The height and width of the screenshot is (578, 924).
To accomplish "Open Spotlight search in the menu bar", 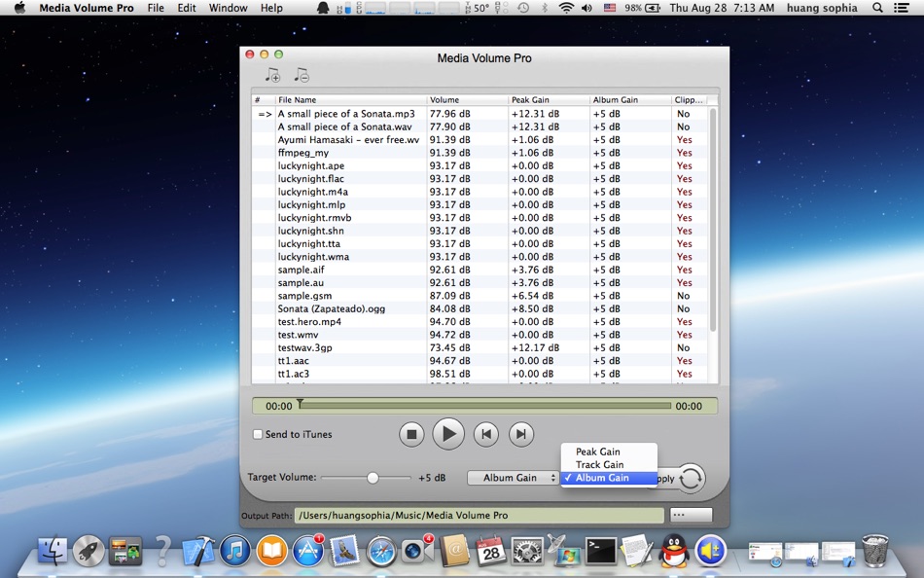I will coord(877,8).
